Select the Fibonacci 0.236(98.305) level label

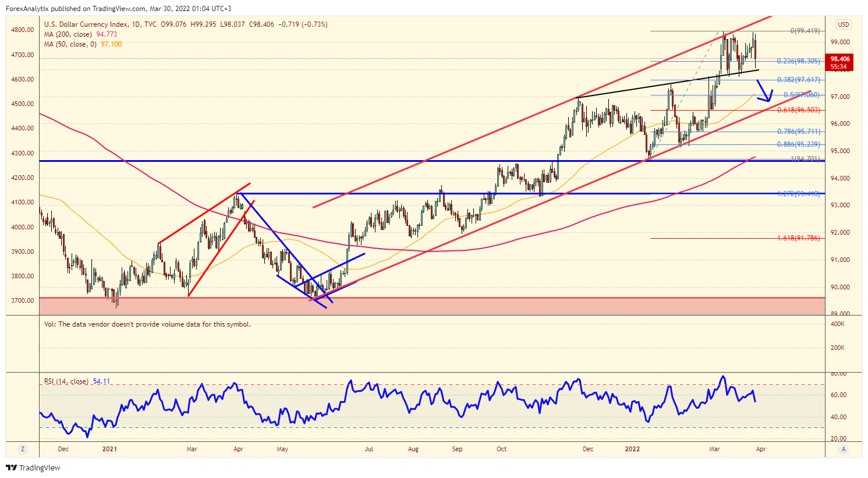pyautogui.click(x=799, y=61)
